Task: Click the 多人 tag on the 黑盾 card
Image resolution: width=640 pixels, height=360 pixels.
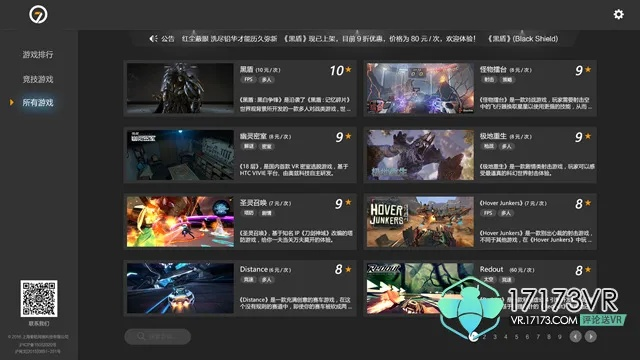Action: [x=267, y=80]
